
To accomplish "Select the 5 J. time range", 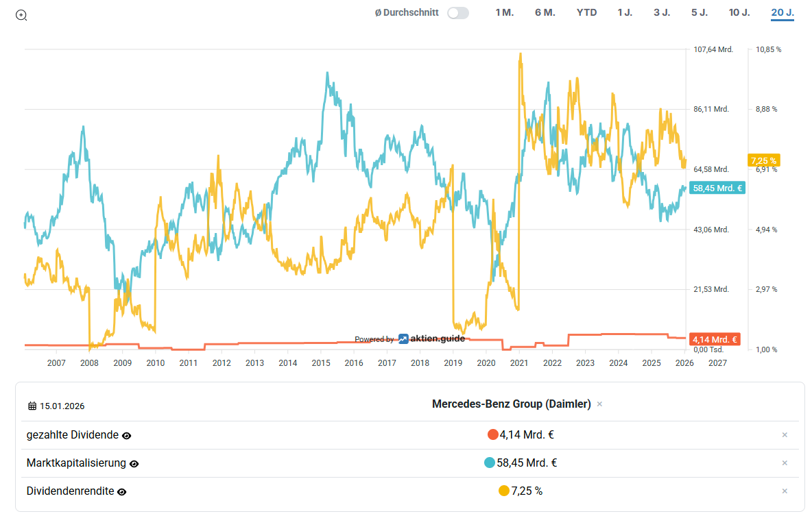I will coord(700,13).
